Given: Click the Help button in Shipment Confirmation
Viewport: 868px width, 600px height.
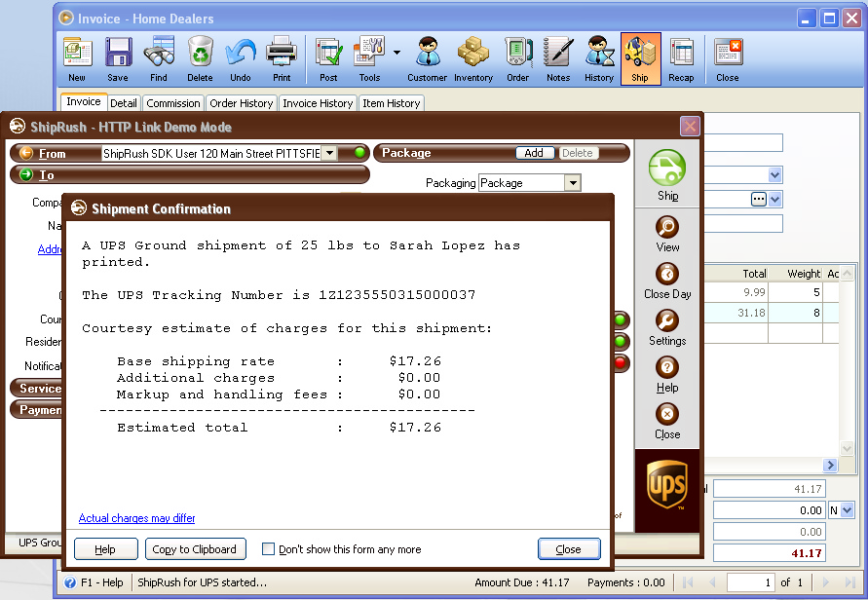Looking at the screenshot, I should point(106,549).
